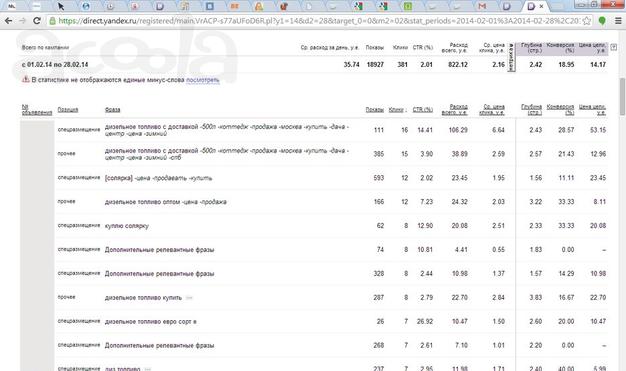This screenshot has width=626, height=371.
Task: Click impressions value 593
Action: [x=378, y=178]
